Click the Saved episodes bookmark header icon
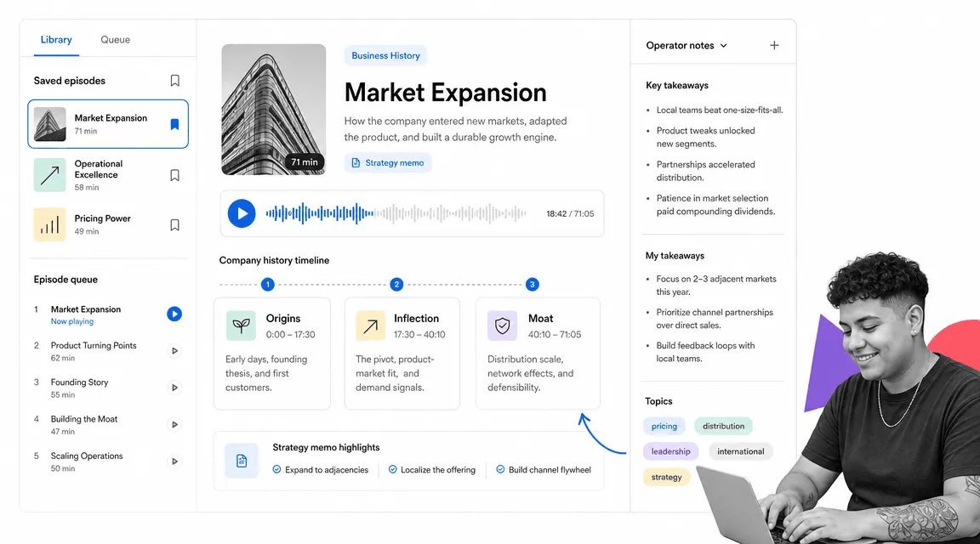980x544 pixels. tap(175, 81)
